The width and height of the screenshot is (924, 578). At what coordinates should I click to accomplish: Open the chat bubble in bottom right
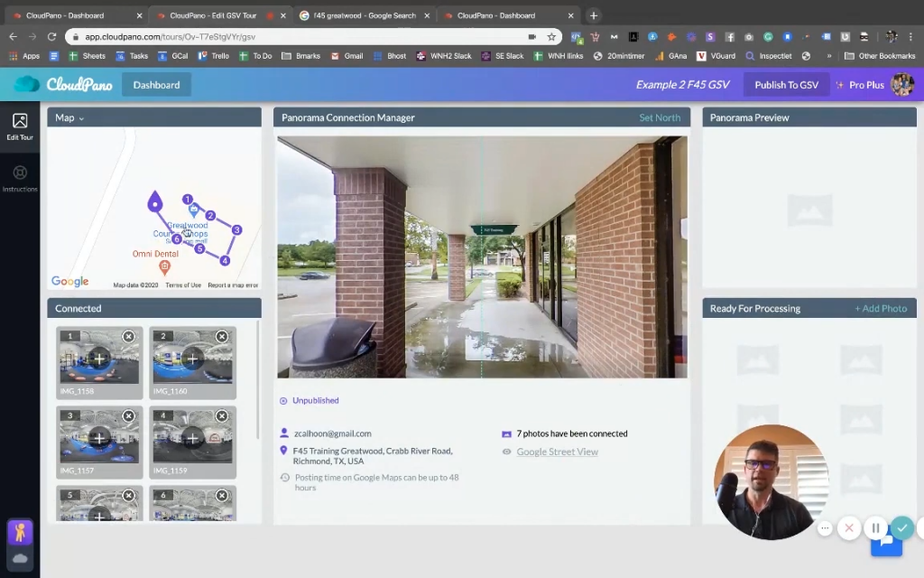pyautogui.click(x=885, y=541)
